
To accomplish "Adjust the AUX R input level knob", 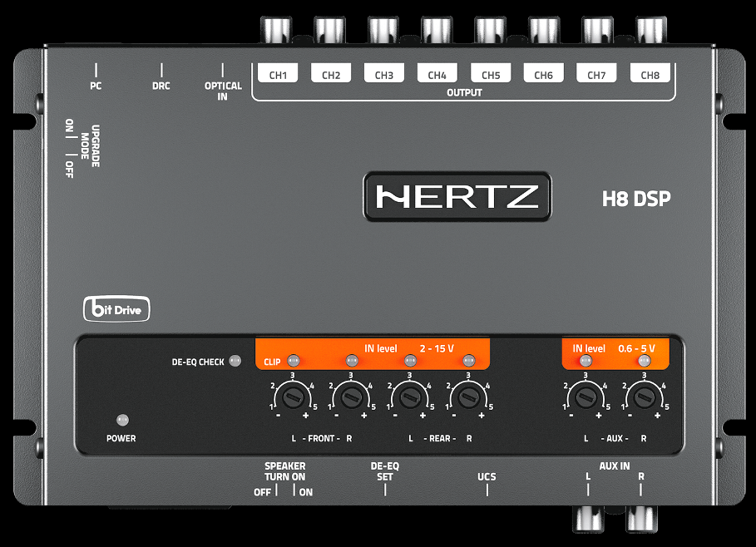I will (x=644, y=396).
